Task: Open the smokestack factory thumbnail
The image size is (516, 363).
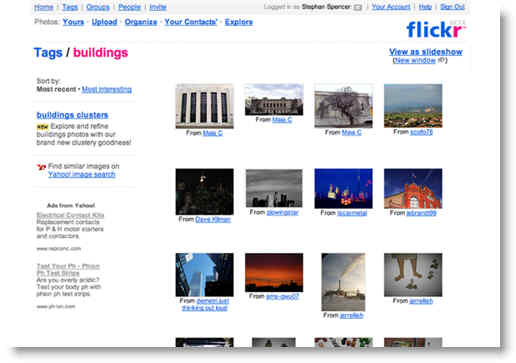Action: tap(343, 282)
